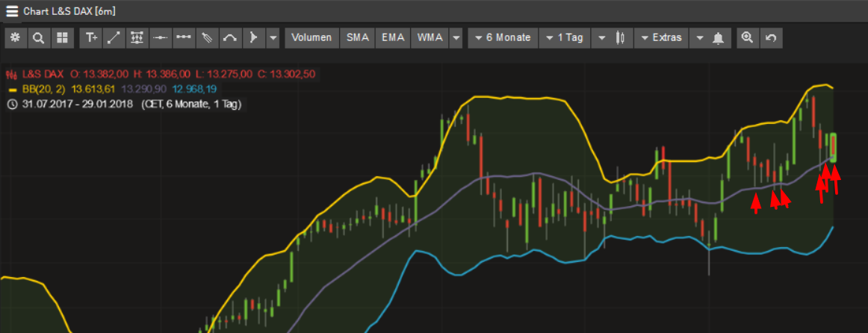Toggle the SMA indicator
The image size is (868, 333).
358,38
